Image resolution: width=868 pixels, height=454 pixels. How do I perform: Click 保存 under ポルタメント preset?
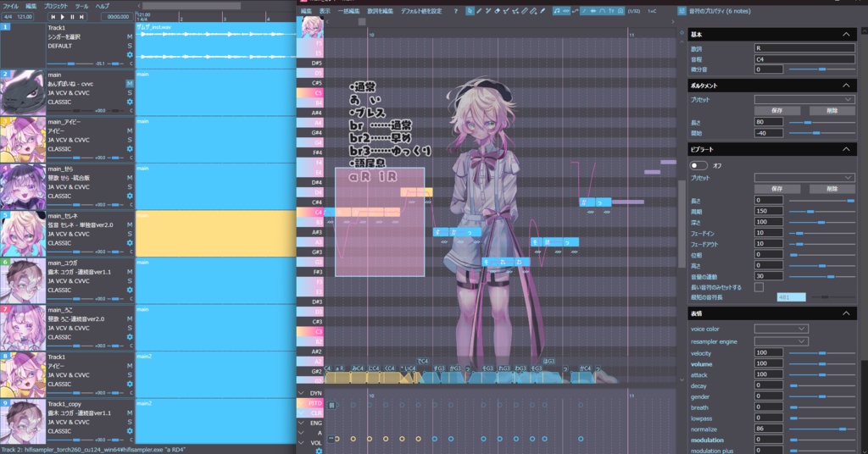click(x=776, y=111)
